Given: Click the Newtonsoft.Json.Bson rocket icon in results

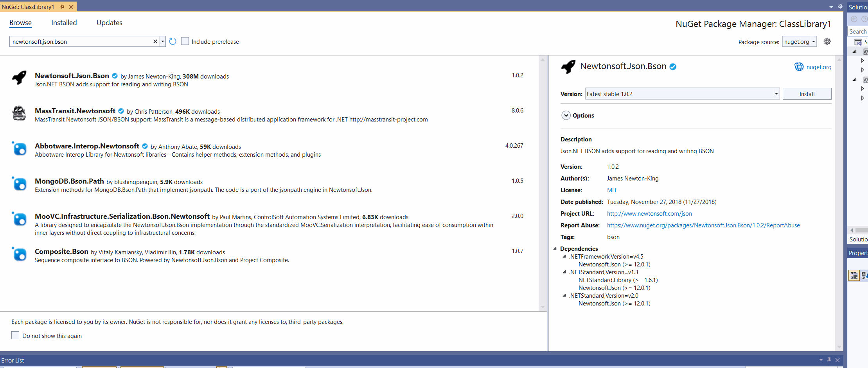Looking at the screenshot, I should (19, 78).
